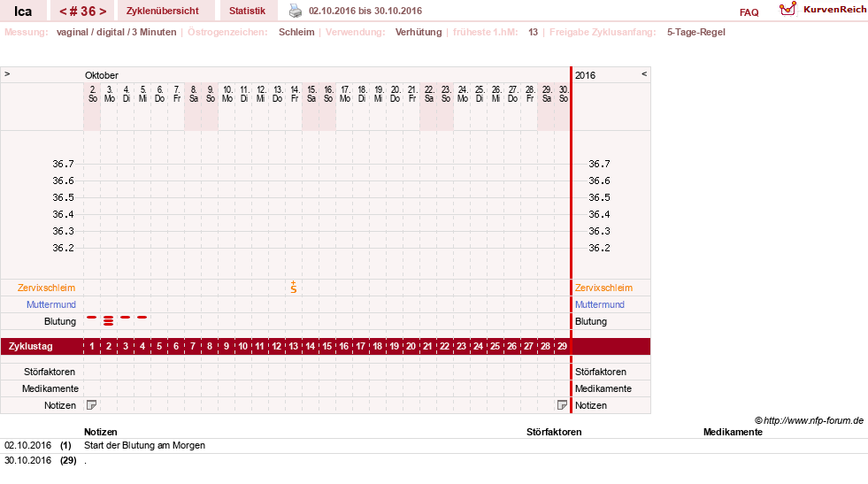This screenshot has height=484, width=868.
Task: Go to the previous cycle with the < arrow
Action: click(x=63, y=12)
